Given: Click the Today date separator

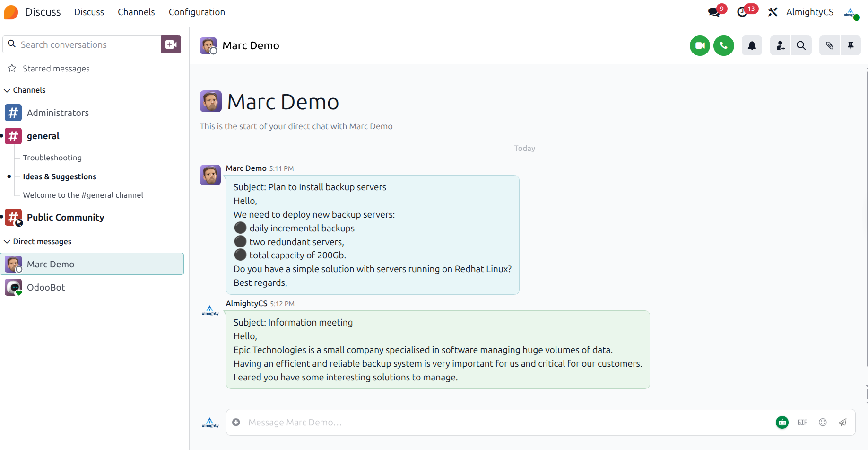Looking at the screenshot, I should point(525,149).
